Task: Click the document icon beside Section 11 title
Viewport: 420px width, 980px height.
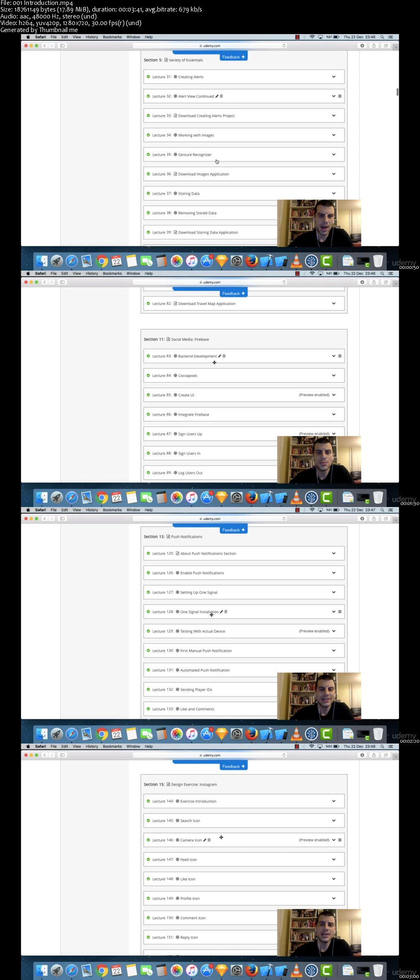Action: 168,339
